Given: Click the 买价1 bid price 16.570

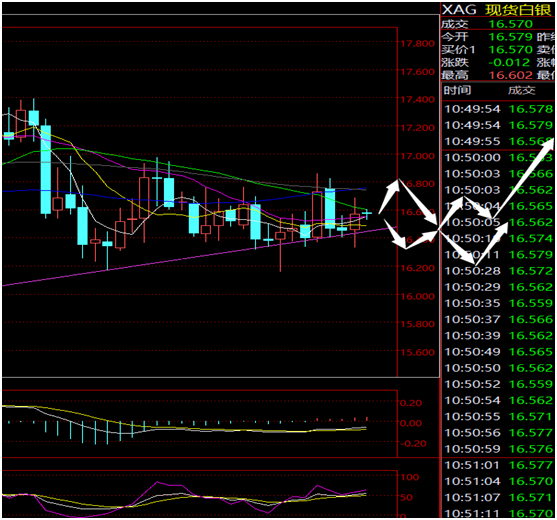Looking at the screenshot, I should tap(510, 50).
